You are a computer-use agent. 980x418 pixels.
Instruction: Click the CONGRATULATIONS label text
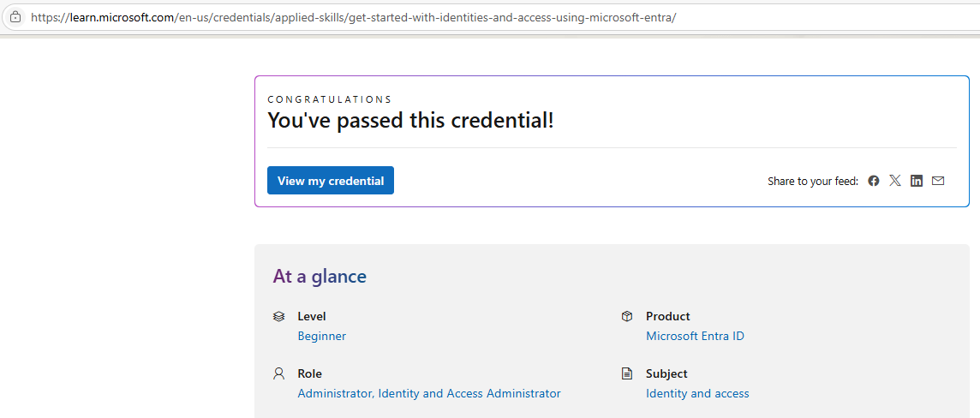(x=329, y=99)
